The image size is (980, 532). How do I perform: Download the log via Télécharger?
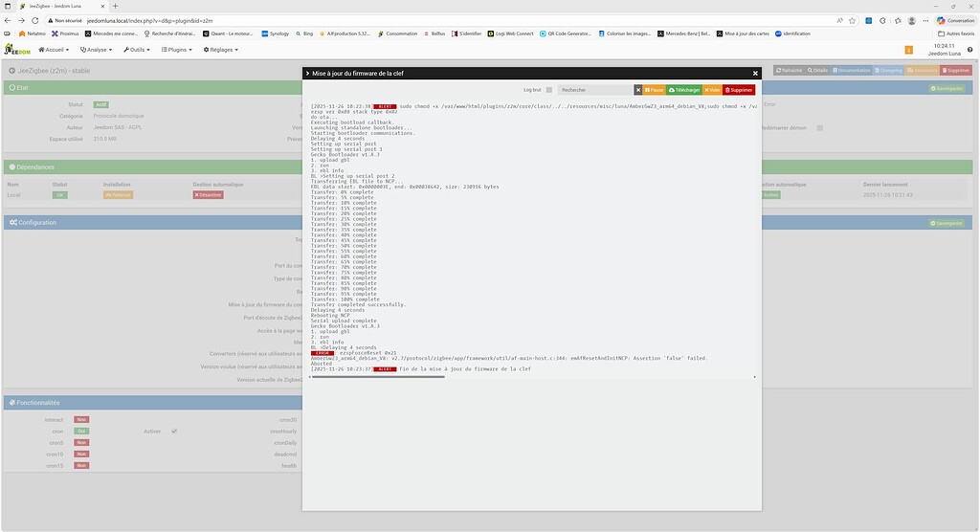(684, 90)
